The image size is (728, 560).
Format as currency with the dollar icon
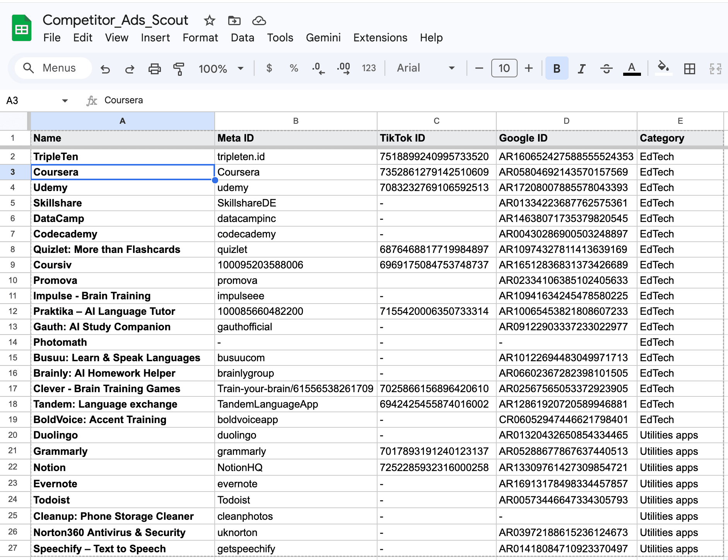pos(269,68)
